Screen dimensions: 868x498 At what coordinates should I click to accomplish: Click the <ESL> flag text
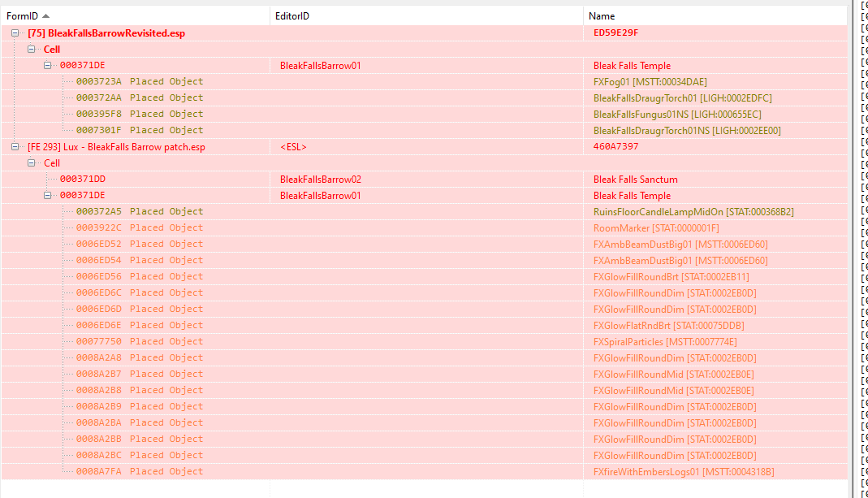point(293,147)
